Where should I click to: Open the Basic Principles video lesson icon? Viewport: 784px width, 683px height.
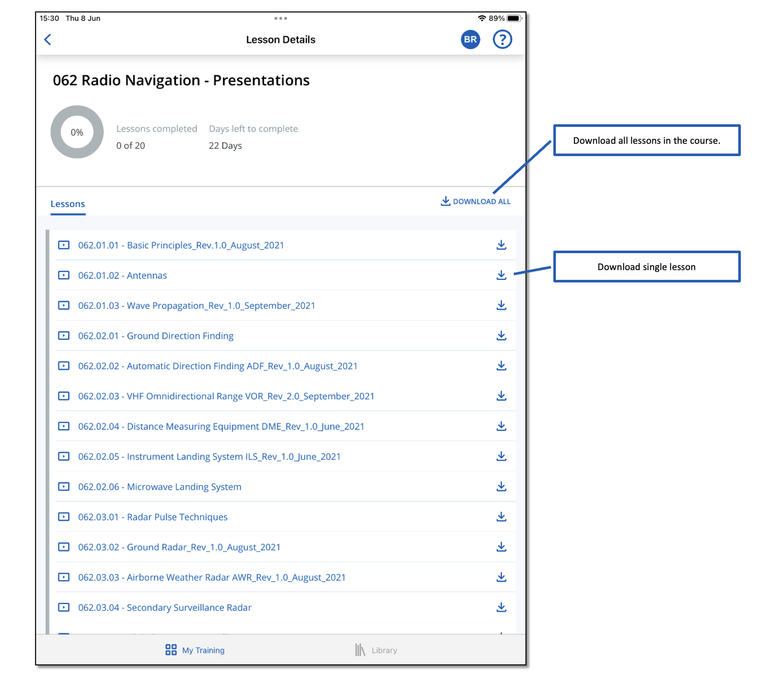tap(64, 245)
